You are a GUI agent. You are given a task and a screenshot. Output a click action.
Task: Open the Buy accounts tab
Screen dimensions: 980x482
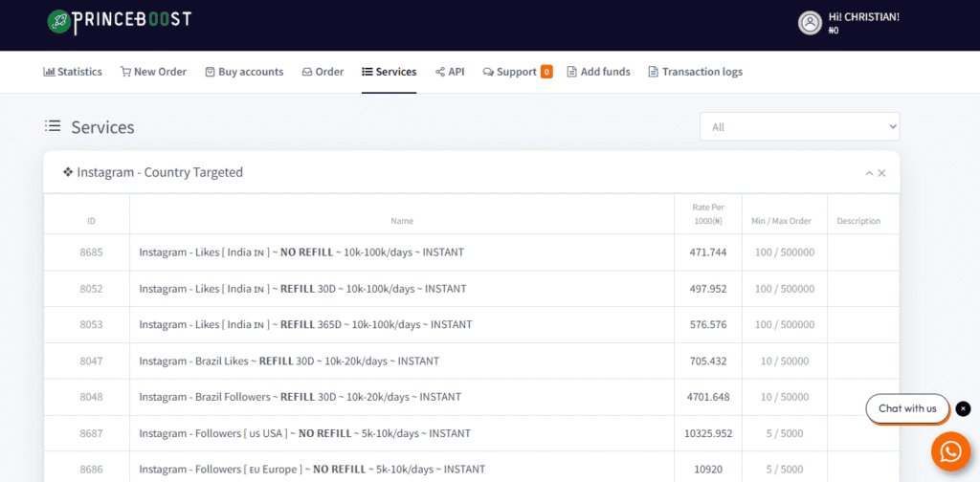(x=244, y=72)
